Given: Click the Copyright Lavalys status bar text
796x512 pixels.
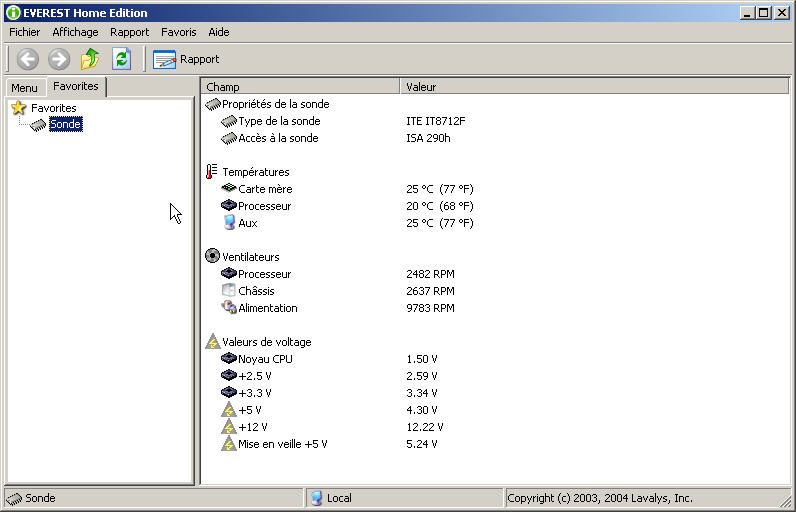Looking at the screenshot, I should pyautogui.click(x=600, y=498).
